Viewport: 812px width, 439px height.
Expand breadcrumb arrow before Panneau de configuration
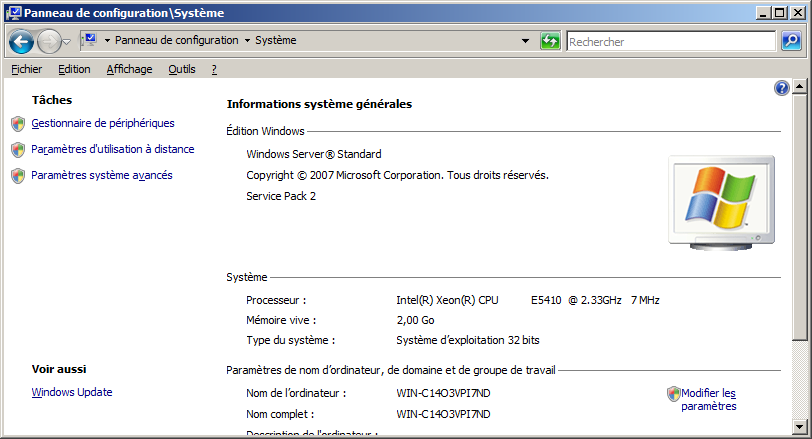point(107,41)
